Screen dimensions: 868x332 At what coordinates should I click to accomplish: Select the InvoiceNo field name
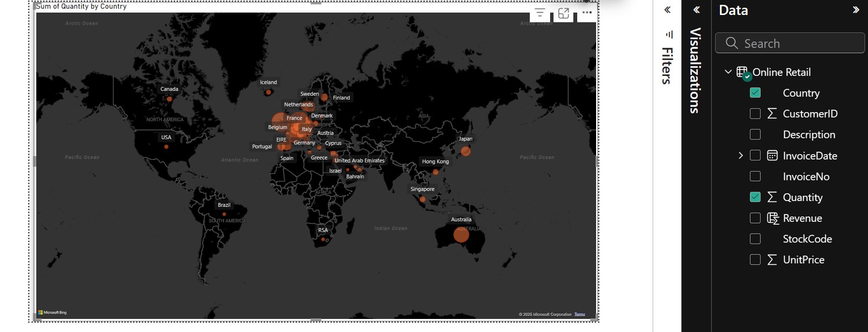(806, 176)
